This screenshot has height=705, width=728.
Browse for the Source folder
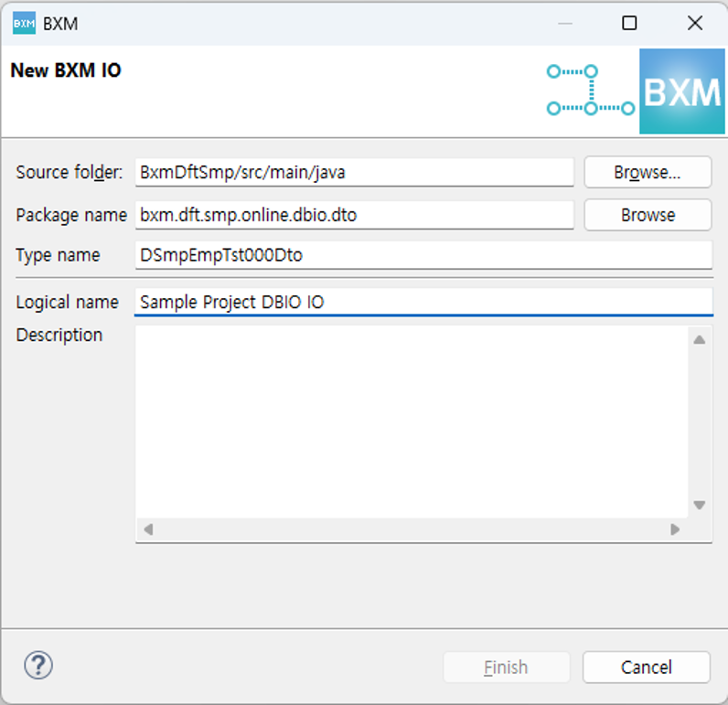pyautogui.click(x=647, y=172)
